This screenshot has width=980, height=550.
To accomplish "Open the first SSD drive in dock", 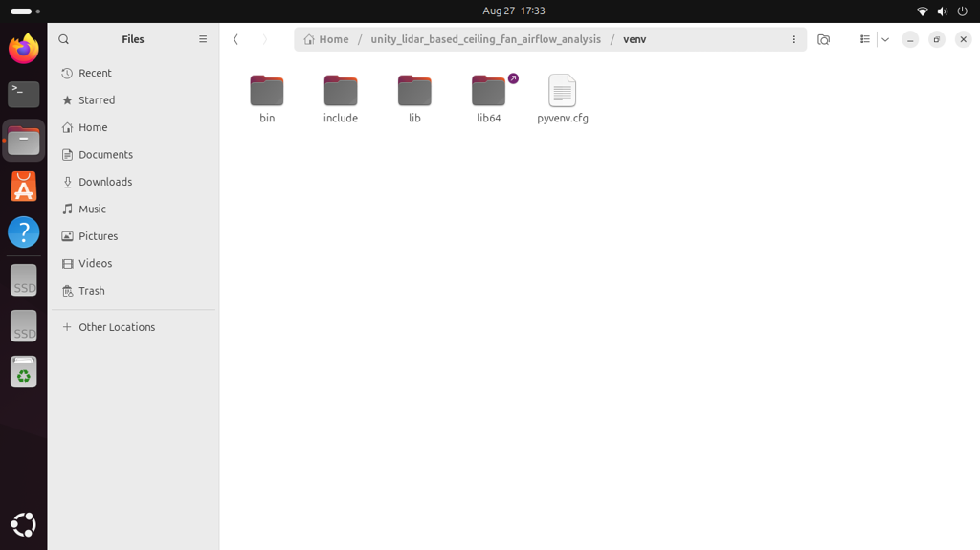I will click(x=24, y=280).
